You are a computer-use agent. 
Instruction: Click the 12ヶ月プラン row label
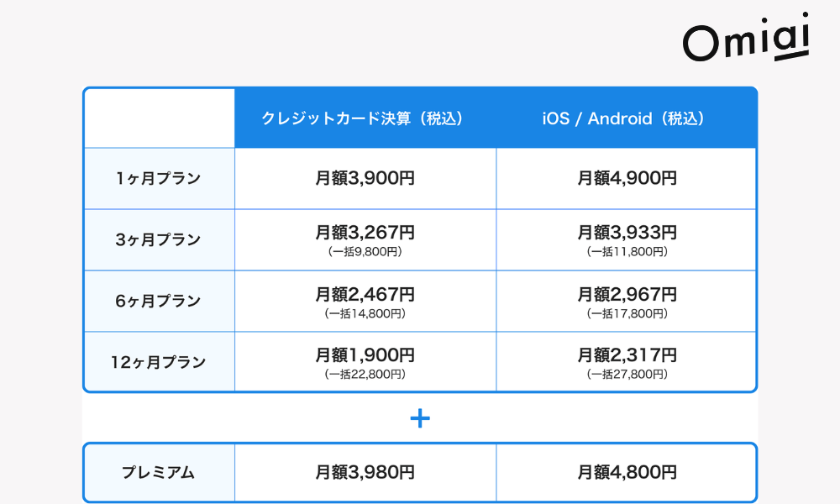click(x=158, y=362)
